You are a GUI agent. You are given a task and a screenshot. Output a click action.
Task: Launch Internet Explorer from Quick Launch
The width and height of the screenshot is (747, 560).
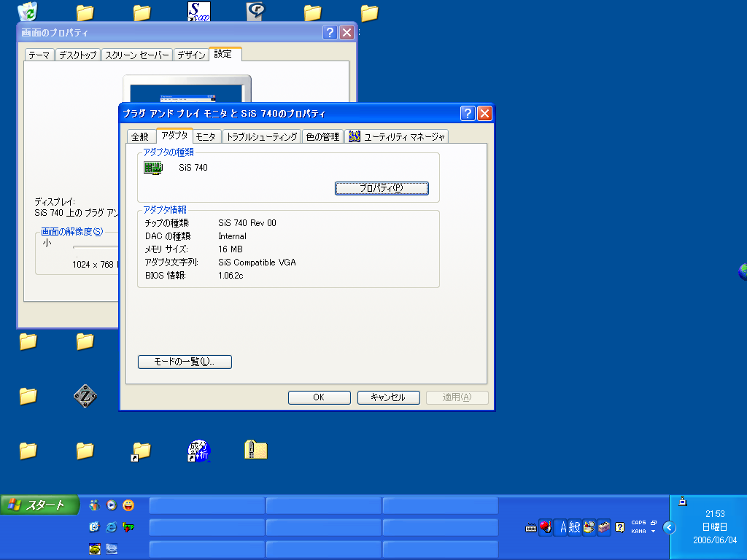pos(111,526)
